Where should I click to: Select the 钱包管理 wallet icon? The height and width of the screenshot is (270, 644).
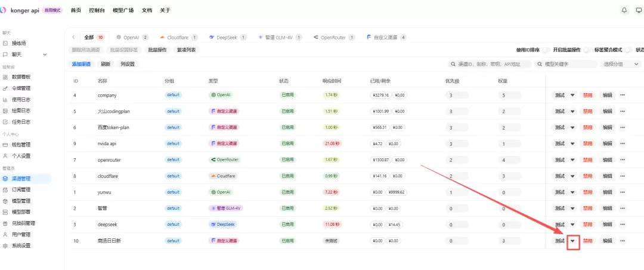coord(5,145)
